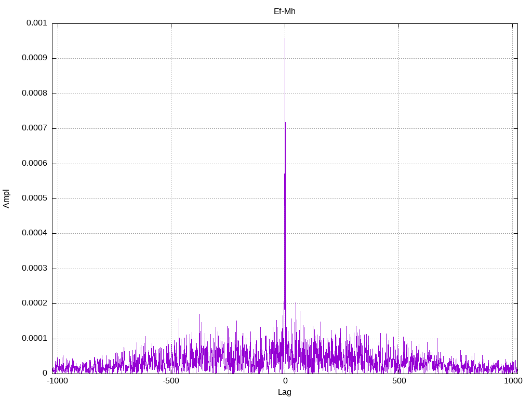Image resolution: width=532 pixels, height=399 pixels.
Task: Click the y-axis value "0.0008"
Action: click(34, 93)
